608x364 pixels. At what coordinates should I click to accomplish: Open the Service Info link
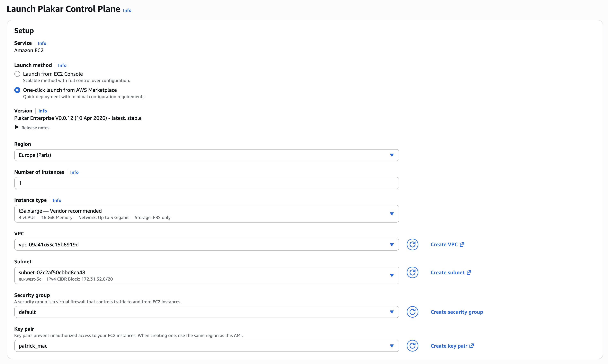click(42, 43)
